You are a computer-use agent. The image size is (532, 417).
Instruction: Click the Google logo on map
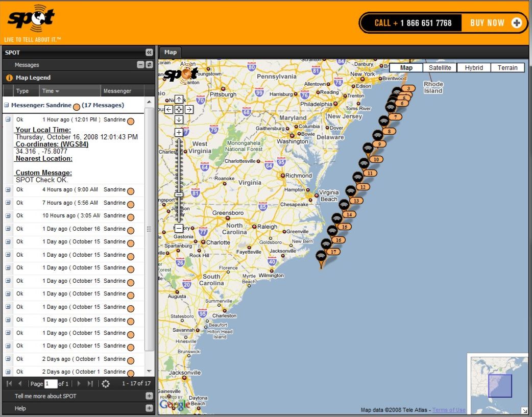point(175,404)
